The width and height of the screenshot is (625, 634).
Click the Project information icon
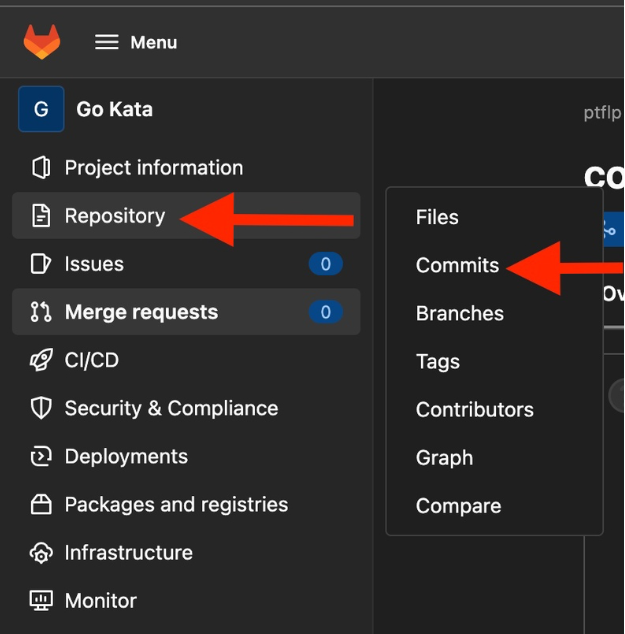click(x=41, y=167)
